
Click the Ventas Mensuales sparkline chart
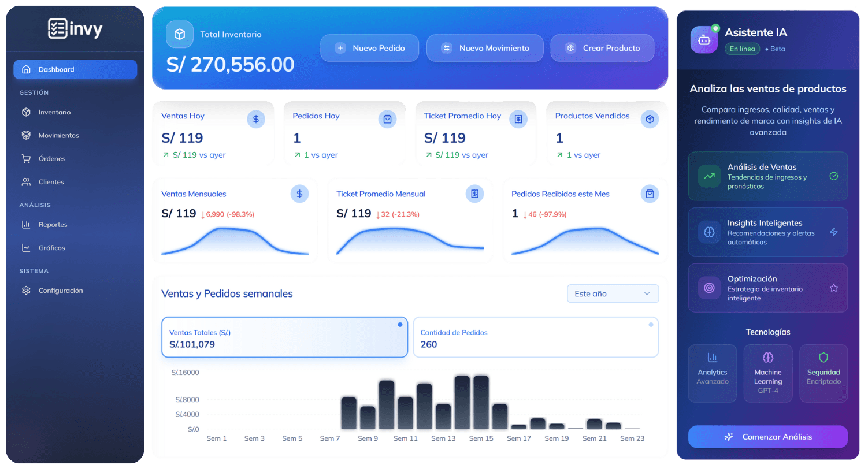[x=235, y=241]
